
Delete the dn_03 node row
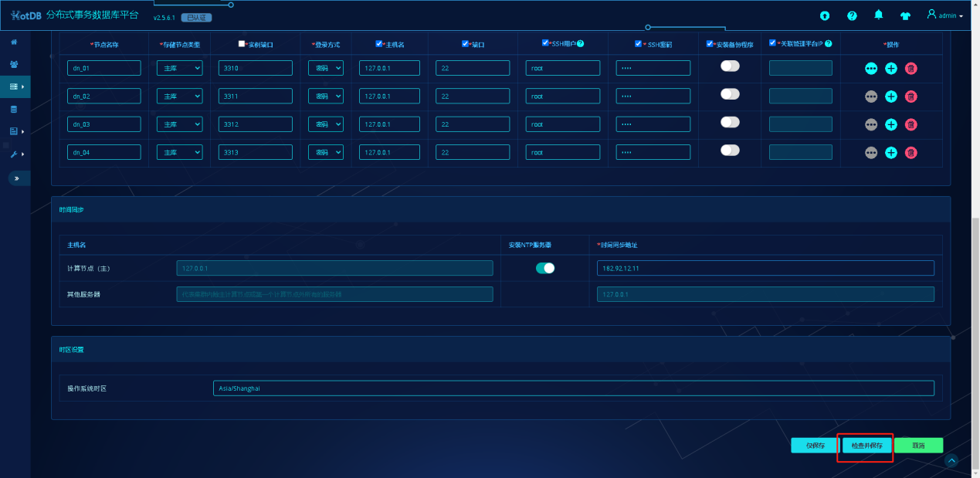click(911, 124)
